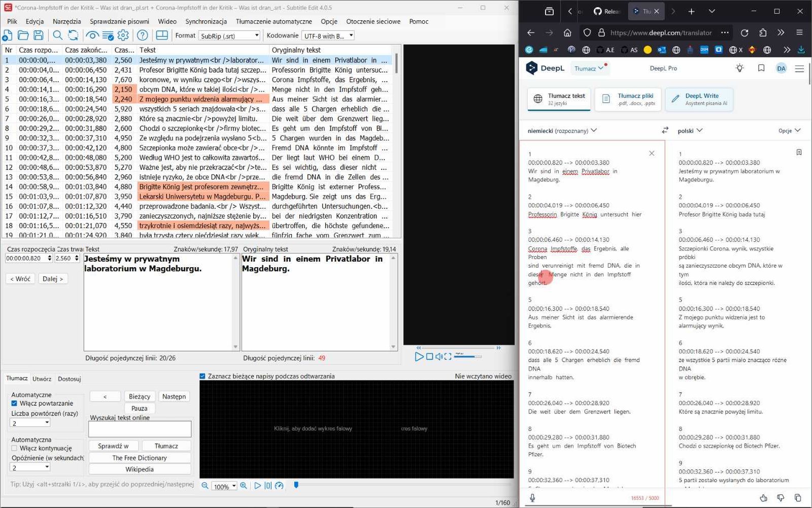The width and height of the screenshot is (812, 508).
Task: Open the Replace tool with circular arrows
Action: click(73, 35)
